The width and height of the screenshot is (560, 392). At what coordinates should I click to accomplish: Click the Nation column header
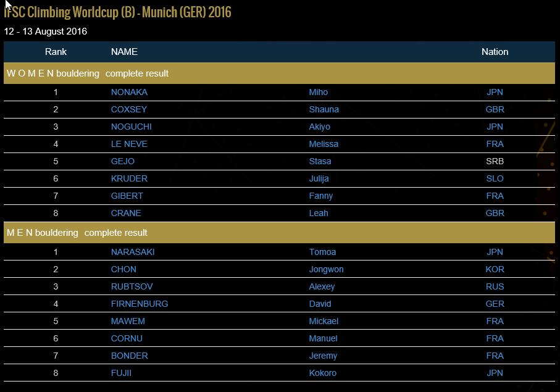coord(495,52)
